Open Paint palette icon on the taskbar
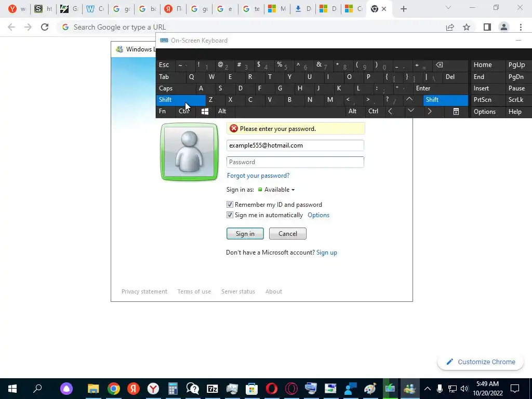The image size is (532, 399). point(370,389)
